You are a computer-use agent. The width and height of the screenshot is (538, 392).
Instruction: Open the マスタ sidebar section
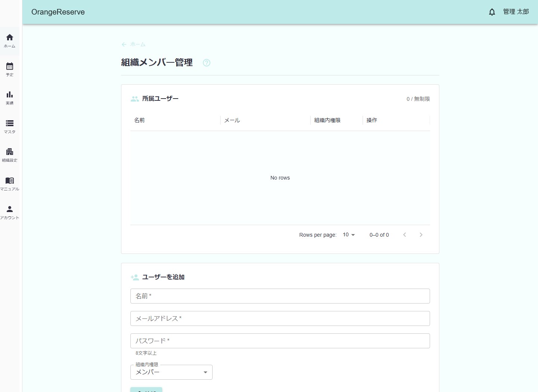pyautogui.click(x=10, y=127)
